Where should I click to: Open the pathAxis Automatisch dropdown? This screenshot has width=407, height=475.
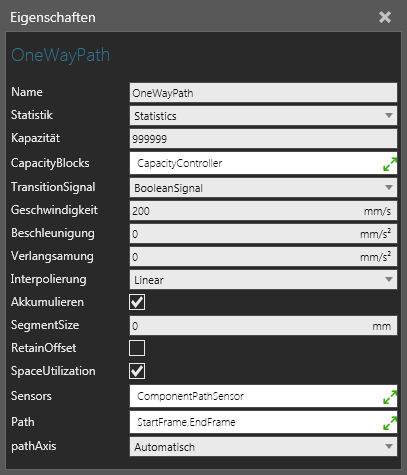(263, 447)
